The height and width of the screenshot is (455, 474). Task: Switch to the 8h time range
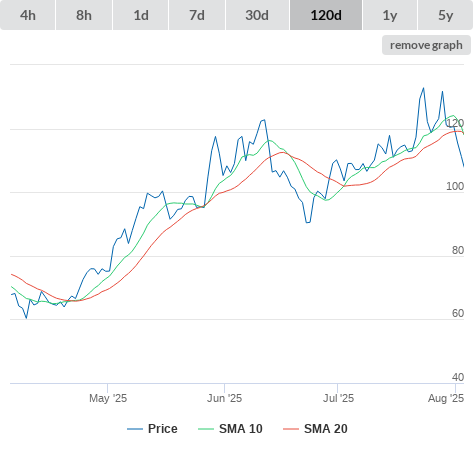point(84,15)
